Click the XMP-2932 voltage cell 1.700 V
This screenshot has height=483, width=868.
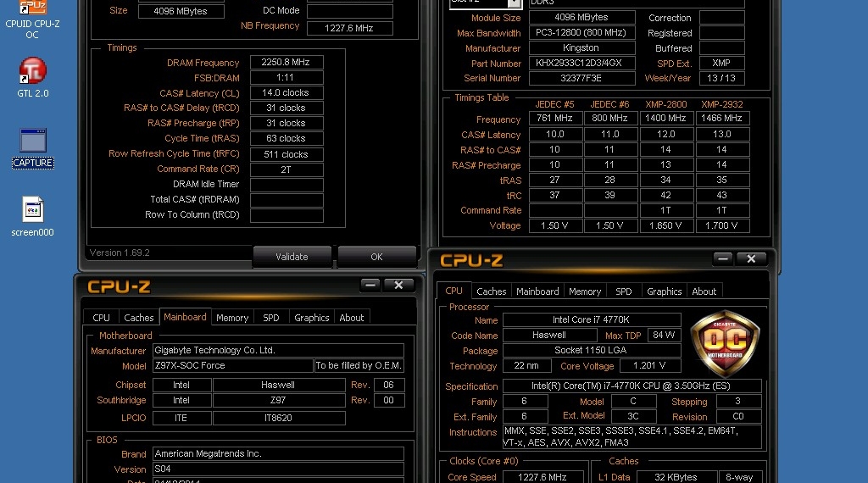click(x=722, y=225)
